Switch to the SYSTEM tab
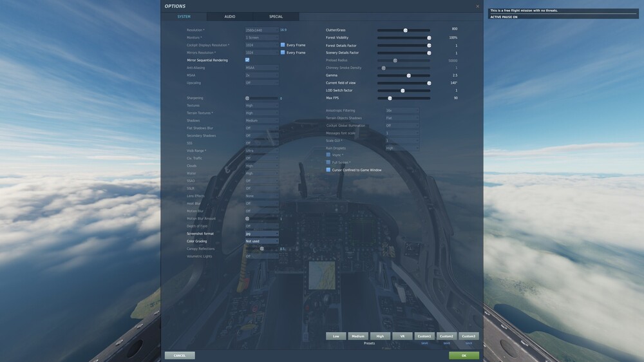This screenshot has width=644, height=362. pyautogui.click(x=184, y=17)
